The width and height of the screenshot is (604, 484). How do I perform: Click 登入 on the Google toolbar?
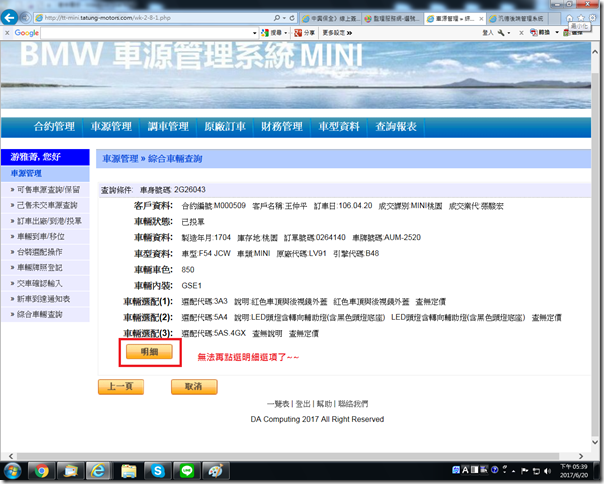pyautogui.click(x=488, y=33)
